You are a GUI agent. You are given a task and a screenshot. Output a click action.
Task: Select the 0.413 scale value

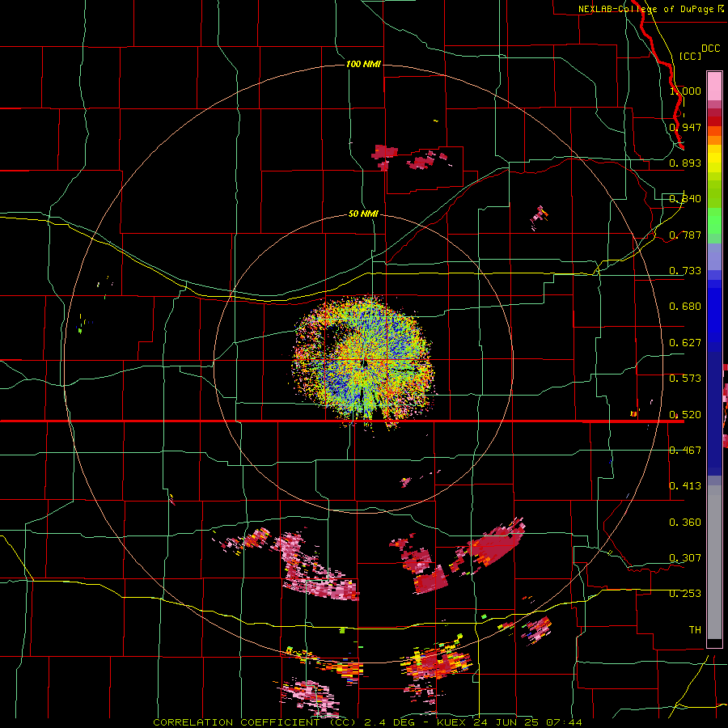(x=685, y=486)
